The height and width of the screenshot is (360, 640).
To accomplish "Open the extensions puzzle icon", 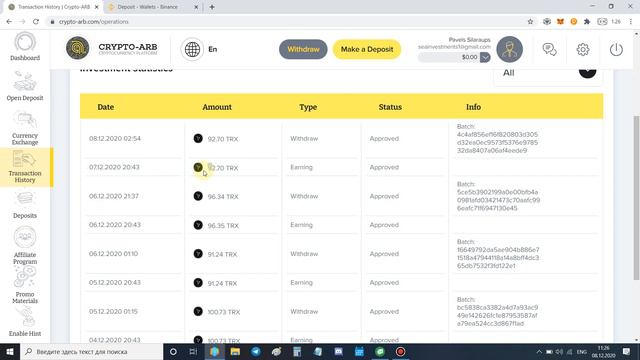I will [587, 22].
